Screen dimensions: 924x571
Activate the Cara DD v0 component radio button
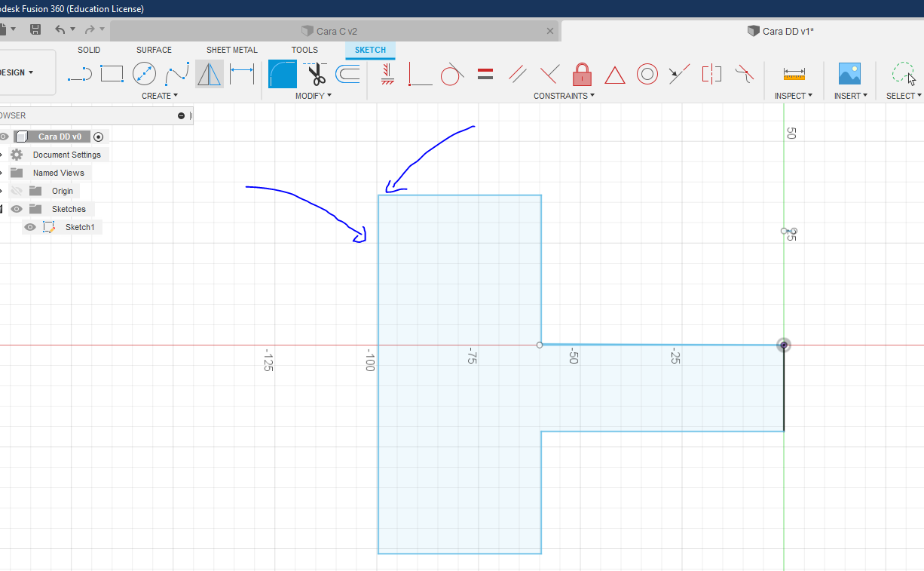(98, 137)
